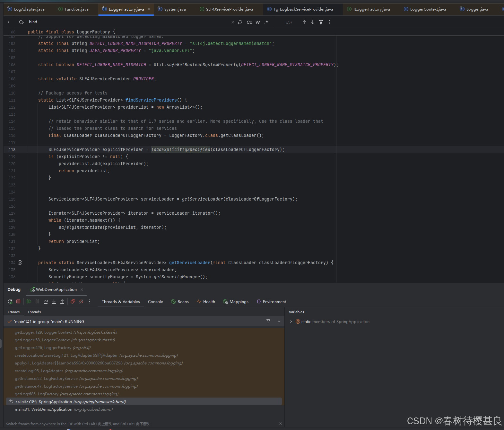Viewport: 504px width, 430px height.
Task: Open the Environment tab
Action: (x=271, y=302)
